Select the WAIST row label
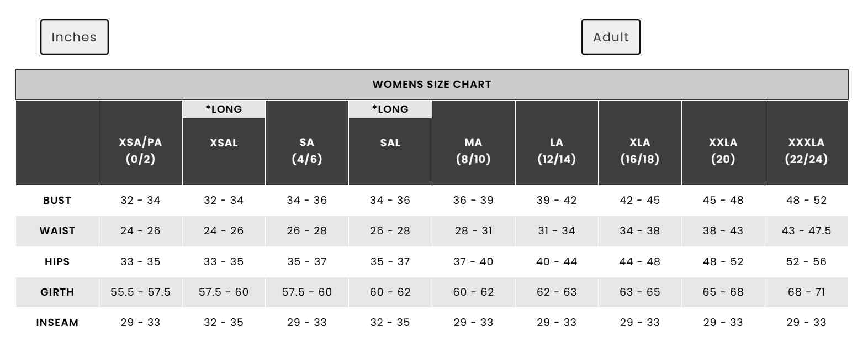 (x=57, y=231)
